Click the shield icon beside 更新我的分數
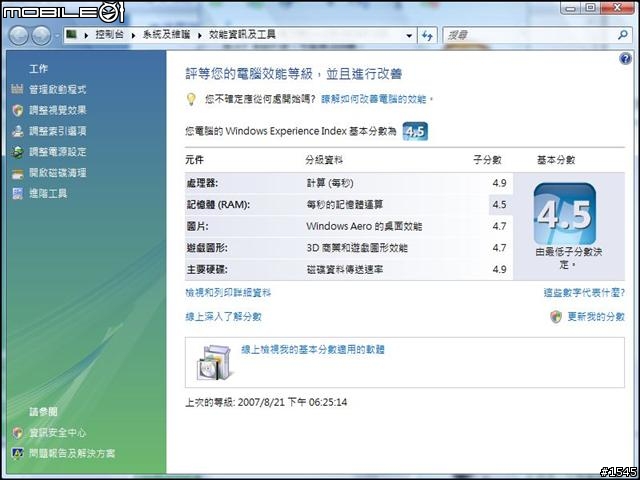 point(556,317)
